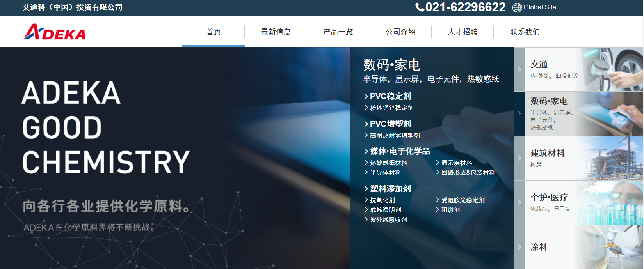Click the 半导体，显示屏，电子元件，热敏感纸 subtitle

tap(431, 79)
